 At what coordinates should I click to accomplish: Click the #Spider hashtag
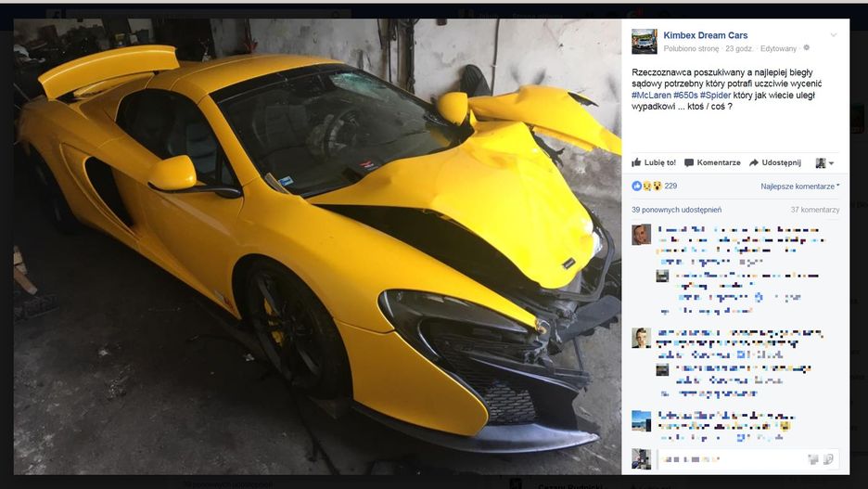pos(715,96)
